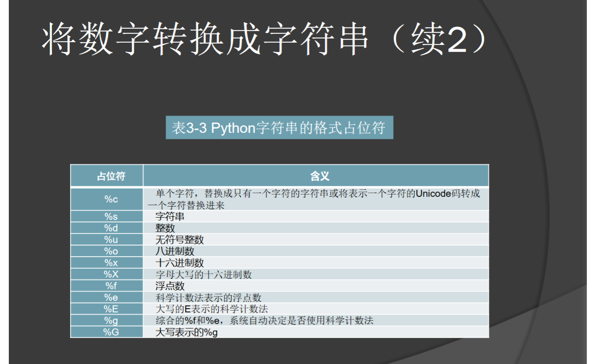Viewport: 591px width, 364px height.
Task: Select the %G uppercase placeholder cell
Action: coord(107,332)
